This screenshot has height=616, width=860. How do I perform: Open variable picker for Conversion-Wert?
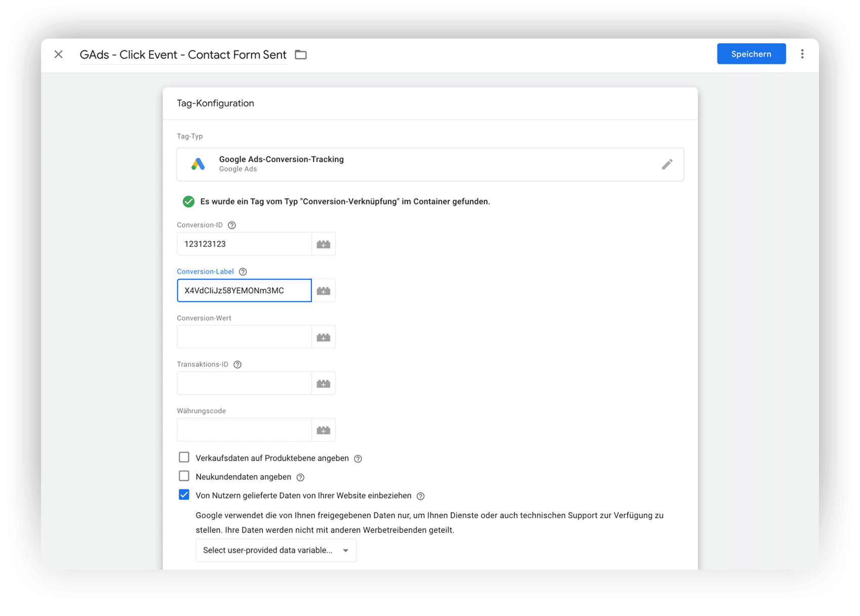(x=324, y=337)
